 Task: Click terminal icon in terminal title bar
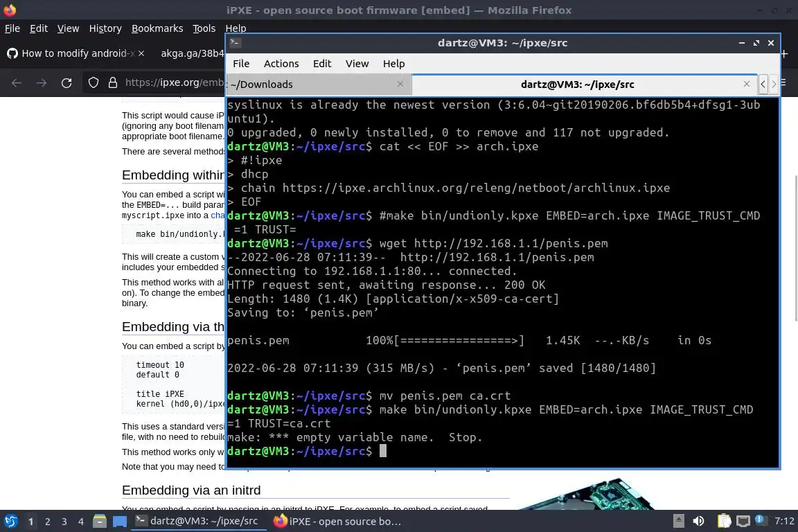tap(235, 43)
